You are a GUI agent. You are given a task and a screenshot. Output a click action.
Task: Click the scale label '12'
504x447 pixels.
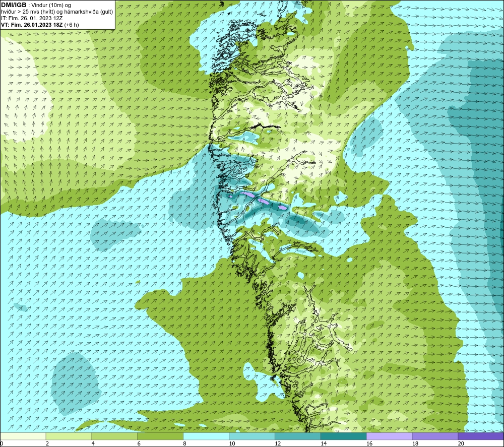tap(278, 443)
